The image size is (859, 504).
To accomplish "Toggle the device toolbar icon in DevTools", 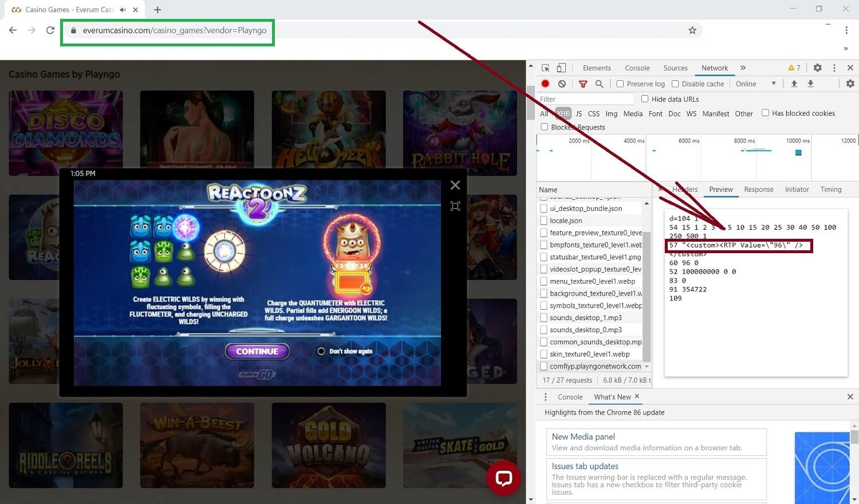I will click(561, 68).
